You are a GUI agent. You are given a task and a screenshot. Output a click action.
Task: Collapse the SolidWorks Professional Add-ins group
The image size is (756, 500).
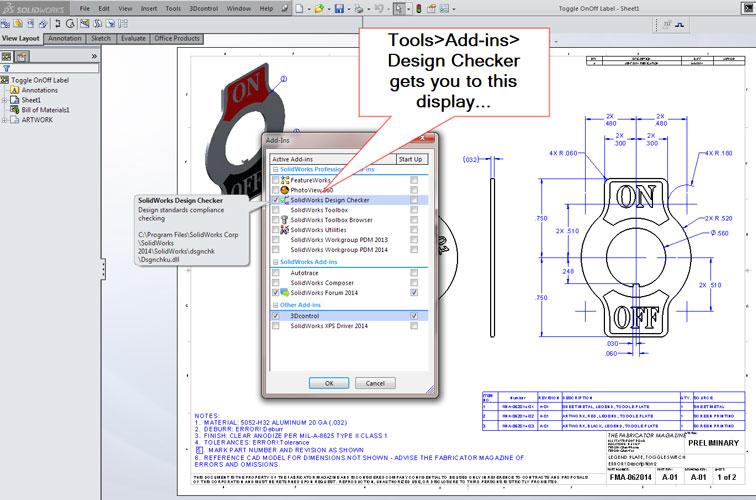[276, 170]
